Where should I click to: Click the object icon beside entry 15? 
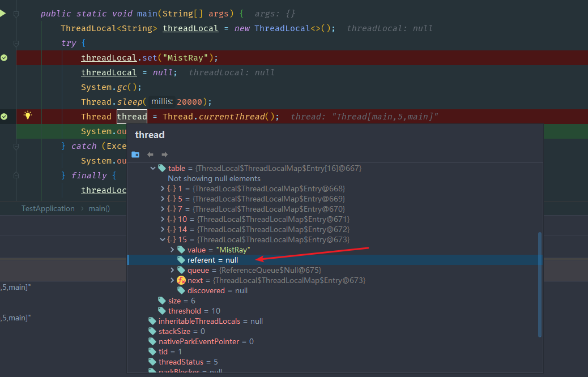coord(172,239)
